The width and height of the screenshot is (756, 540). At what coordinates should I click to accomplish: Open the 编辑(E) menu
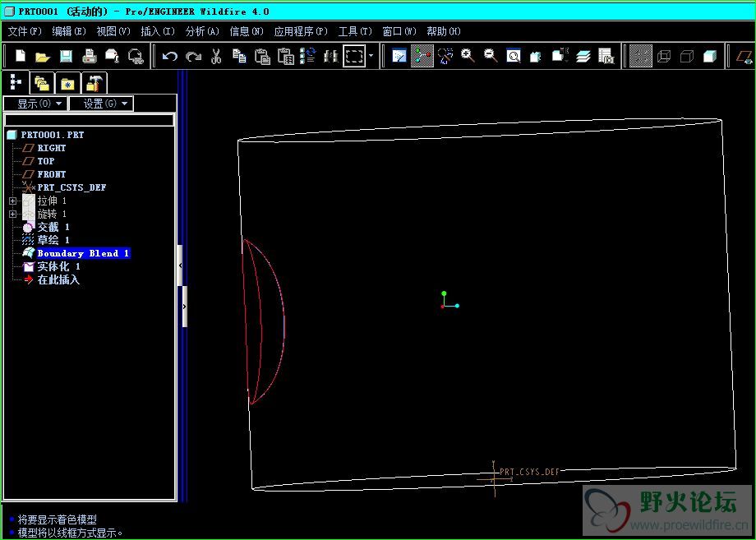pyautogui.click(x=69, y=31)
